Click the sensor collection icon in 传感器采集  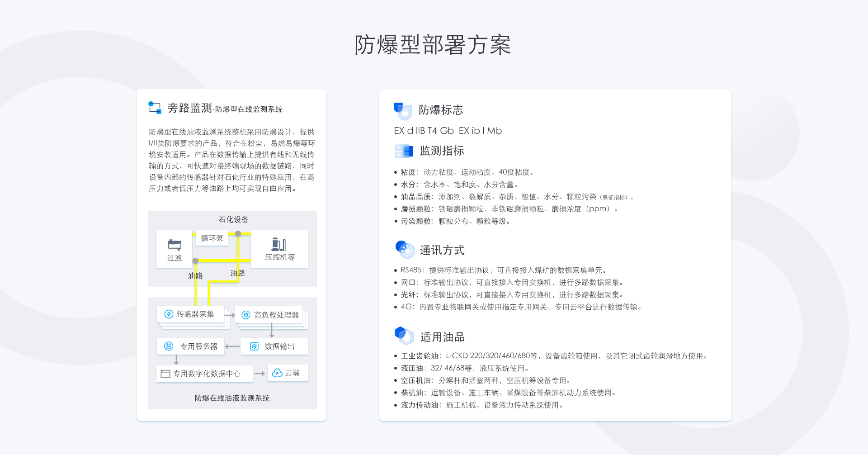pyautogui.click(x=169, y=314)
